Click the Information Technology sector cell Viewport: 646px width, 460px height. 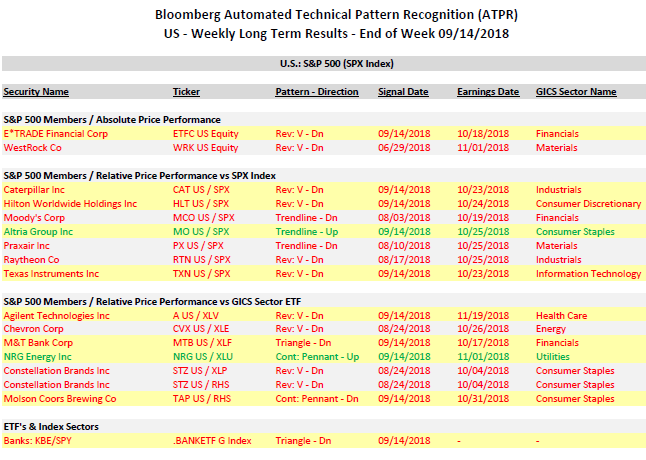[588, 274]
